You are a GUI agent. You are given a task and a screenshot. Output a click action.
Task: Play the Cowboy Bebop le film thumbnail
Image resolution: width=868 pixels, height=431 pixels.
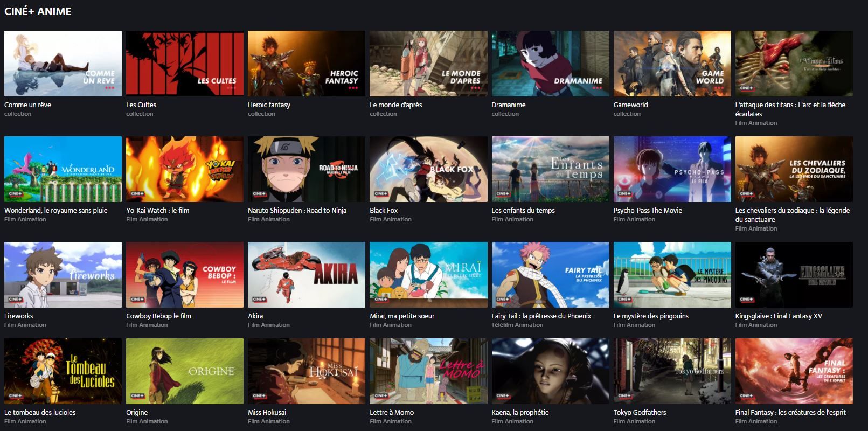tap(185, 275)
